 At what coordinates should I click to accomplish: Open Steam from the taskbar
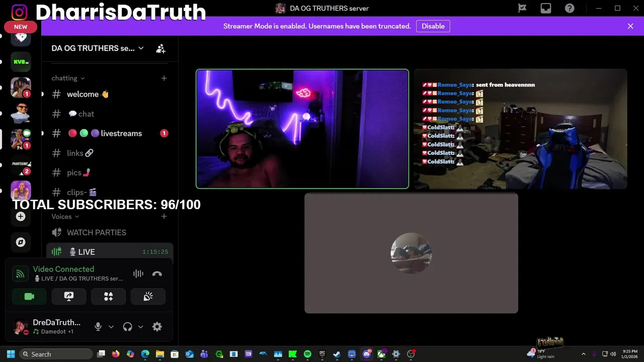click(x=337, y=354)
